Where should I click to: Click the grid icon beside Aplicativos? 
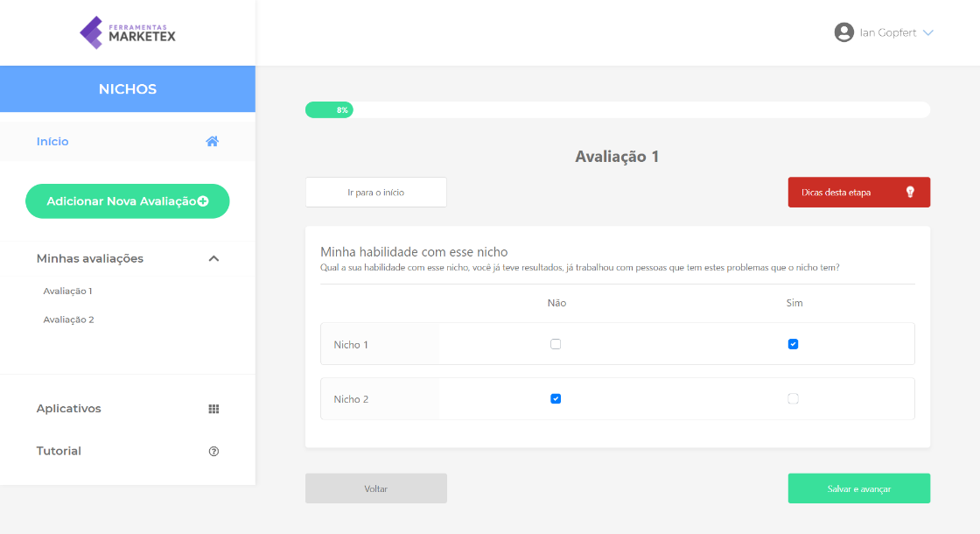213,409
